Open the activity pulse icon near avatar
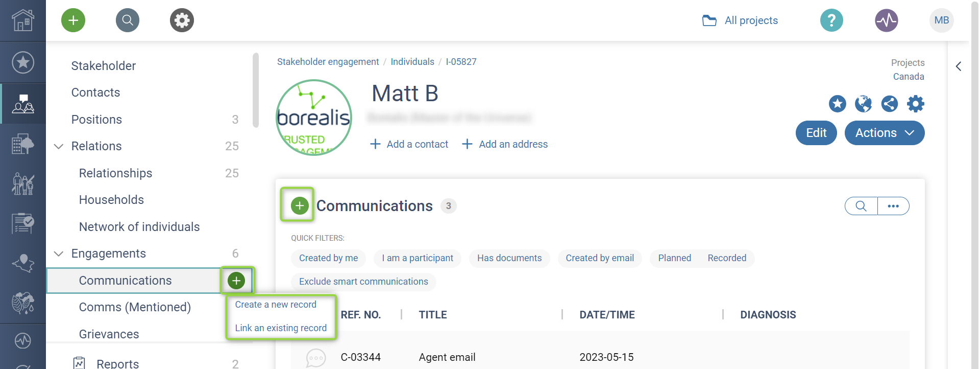The width and height of the screenshot is (980, 369). [887, 20]
